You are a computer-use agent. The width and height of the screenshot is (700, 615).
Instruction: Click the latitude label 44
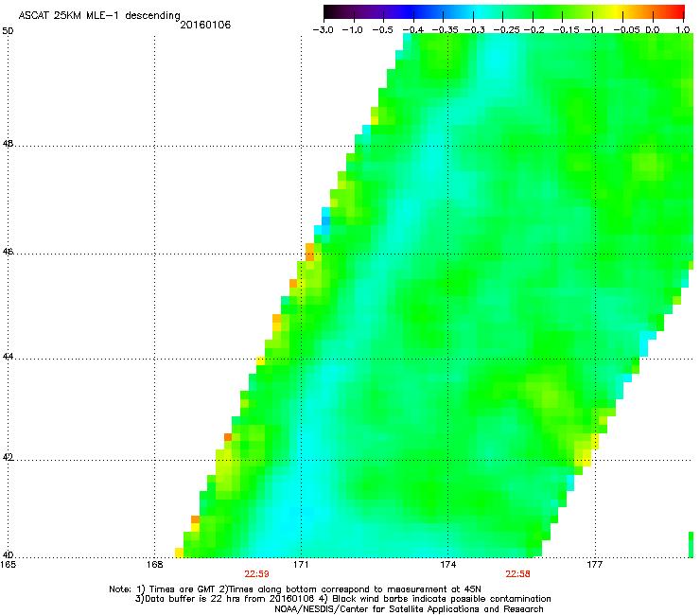(x=8, y=357)
